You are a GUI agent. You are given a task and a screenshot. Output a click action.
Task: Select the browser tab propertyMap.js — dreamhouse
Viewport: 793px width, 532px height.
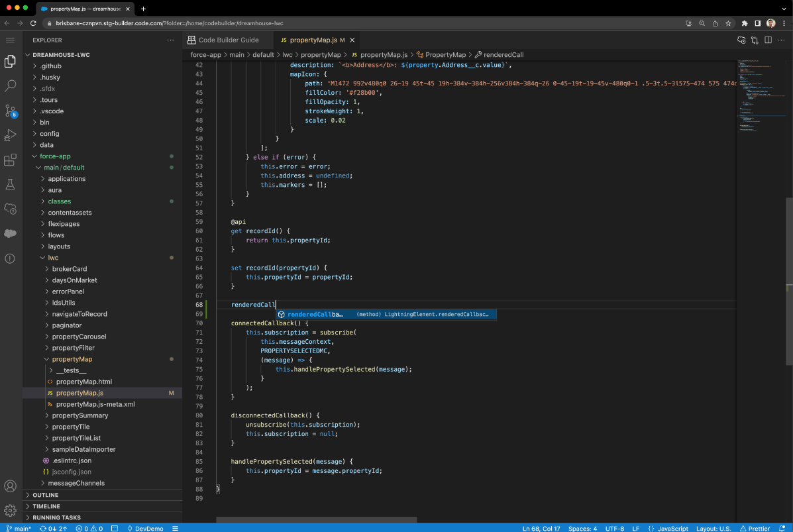84,9
